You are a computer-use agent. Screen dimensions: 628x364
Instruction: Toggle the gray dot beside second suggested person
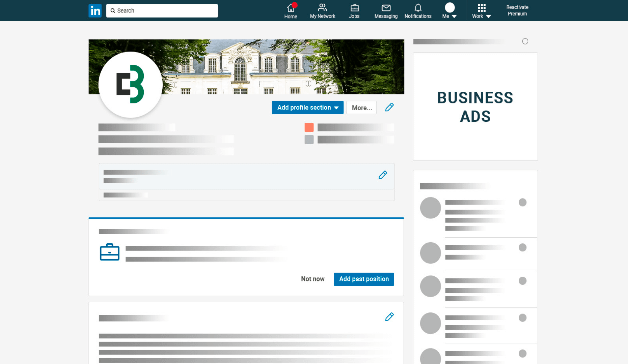tap(522, 247)
